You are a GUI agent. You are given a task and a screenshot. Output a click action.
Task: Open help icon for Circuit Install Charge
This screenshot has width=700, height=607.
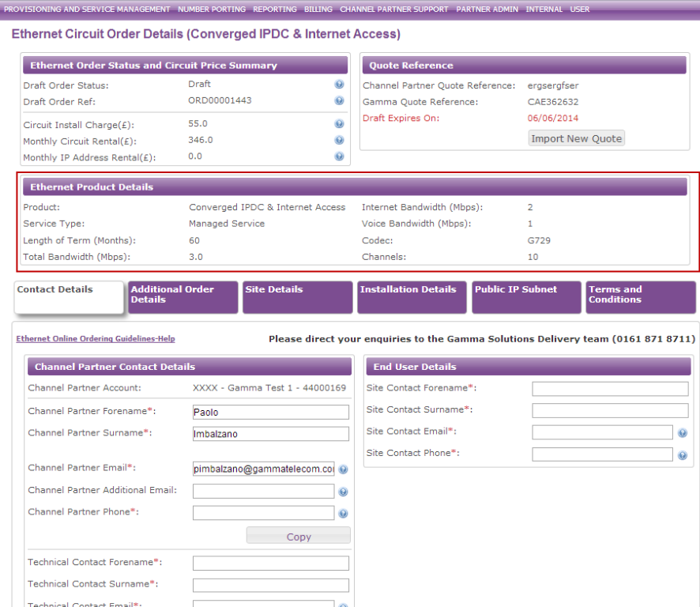click(339, 124)
